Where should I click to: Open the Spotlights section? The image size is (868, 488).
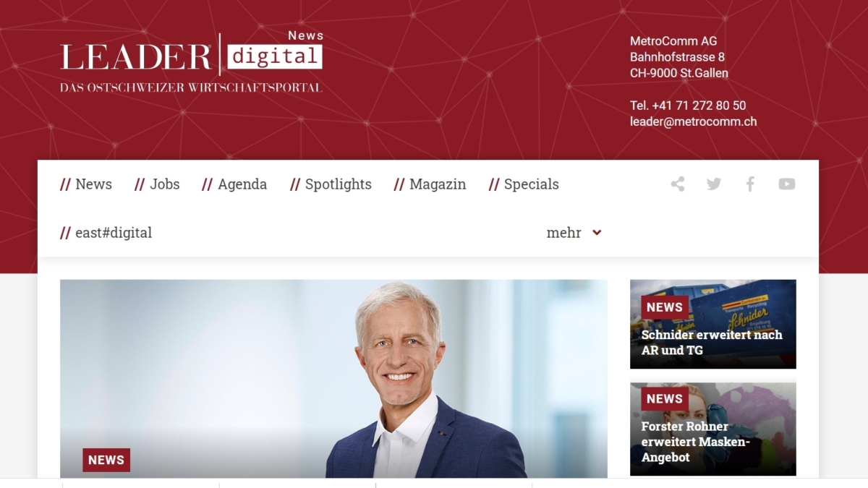(331, 184)
